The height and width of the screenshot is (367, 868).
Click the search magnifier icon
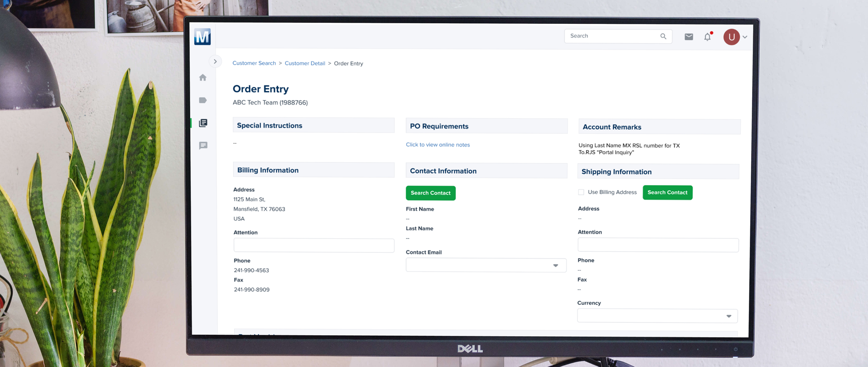pyautogui.click(x=663, y=37)
